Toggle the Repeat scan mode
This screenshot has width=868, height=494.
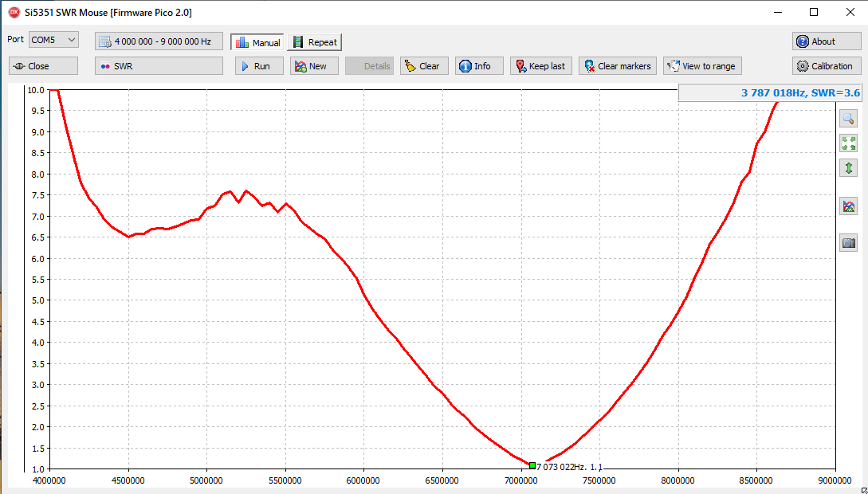[x=315, y=42]
